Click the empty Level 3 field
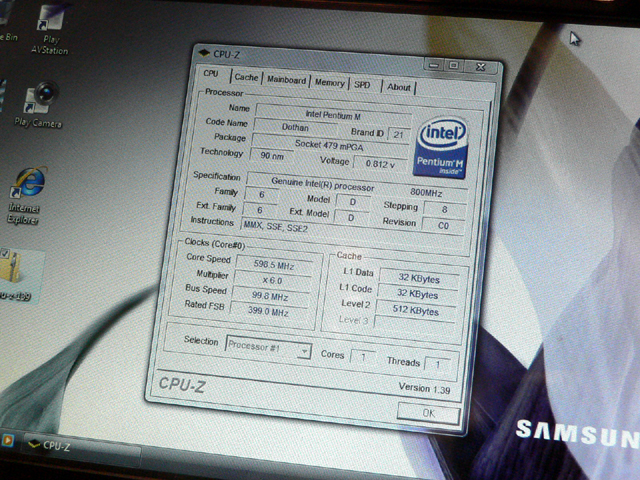 click(x=414, y=324)
